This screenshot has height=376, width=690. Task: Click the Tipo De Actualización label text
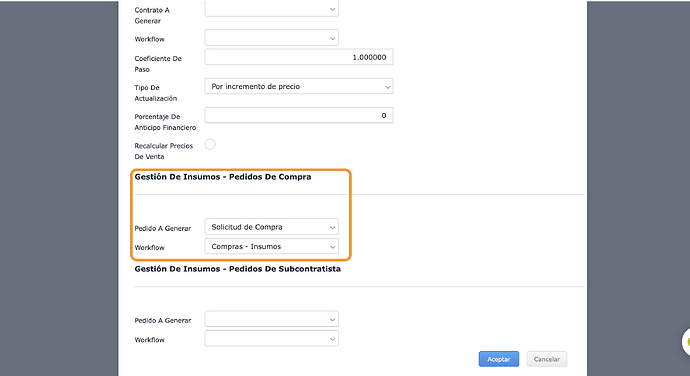pyautogui.click(x=156, y=93)
